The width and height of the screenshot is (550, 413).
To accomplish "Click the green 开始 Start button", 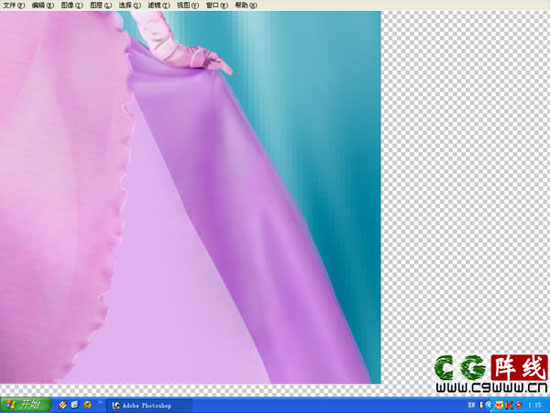I will click(25, 405).
